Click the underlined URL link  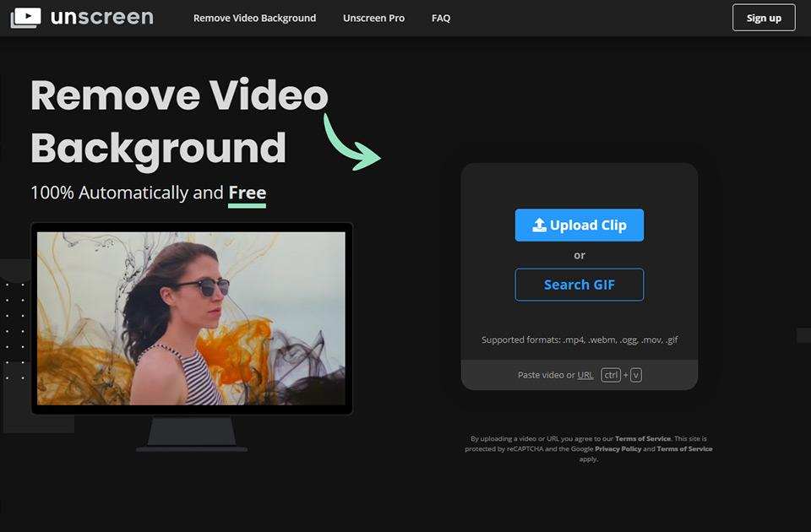(585, 375)
